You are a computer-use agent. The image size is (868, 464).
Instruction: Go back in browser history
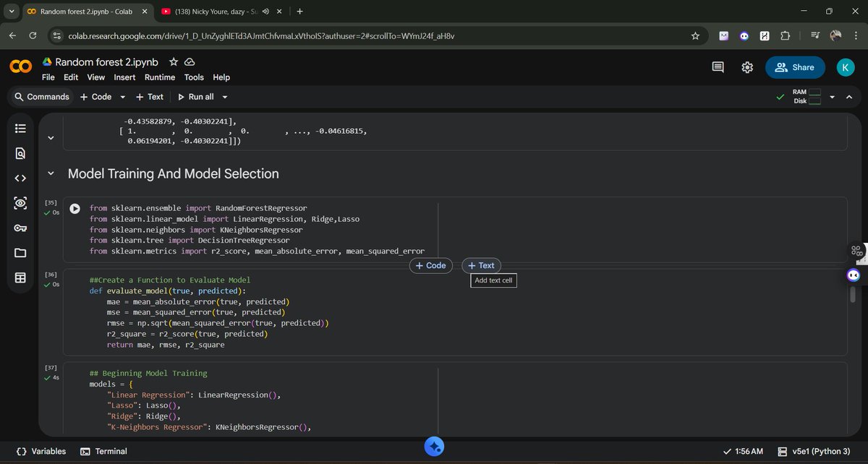(x=12, y=35)
